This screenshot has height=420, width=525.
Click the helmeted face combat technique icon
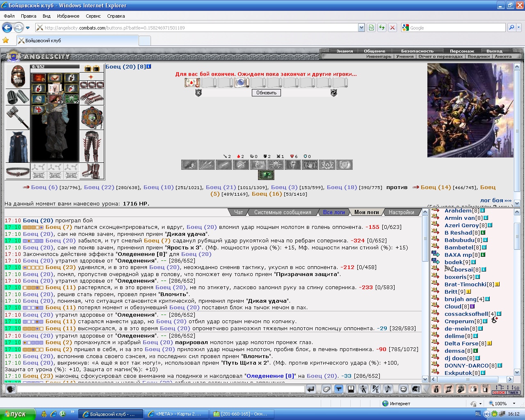tap(293, 165)
